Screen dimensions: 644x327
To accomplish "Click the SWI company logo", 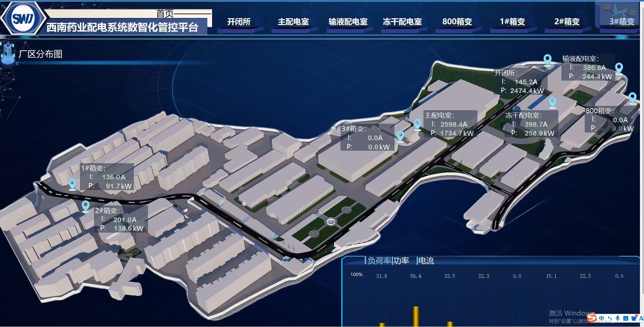I will pos(23,18).
